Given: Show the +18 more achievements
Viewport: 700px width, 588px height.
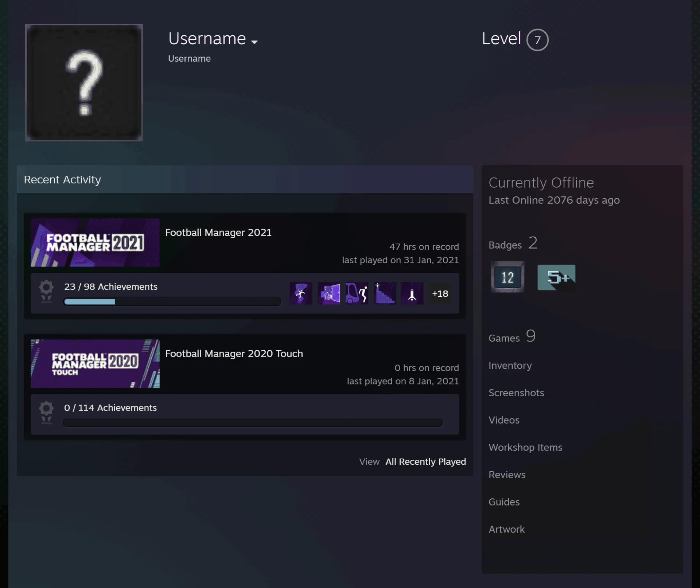Looking at the screenshot, I should click(x=440, y=293).
